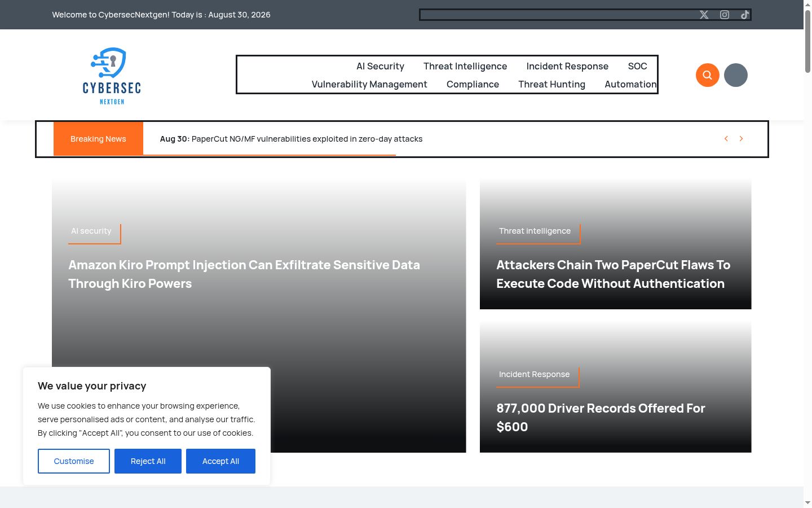The image size is (812, 508).
Task: Click the Breaking News label
Action: (x=98, y=139)
